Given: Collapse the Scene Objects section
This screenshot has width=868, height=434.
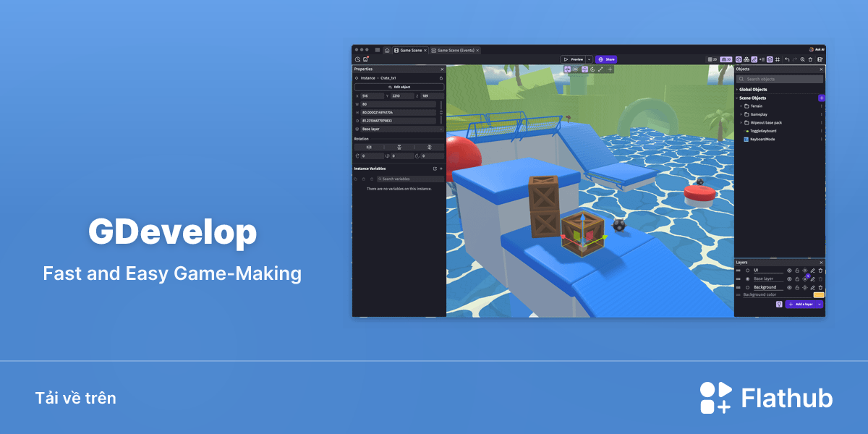Looking at the screenshot, I should pyautogui.click(x=737, y=98).
